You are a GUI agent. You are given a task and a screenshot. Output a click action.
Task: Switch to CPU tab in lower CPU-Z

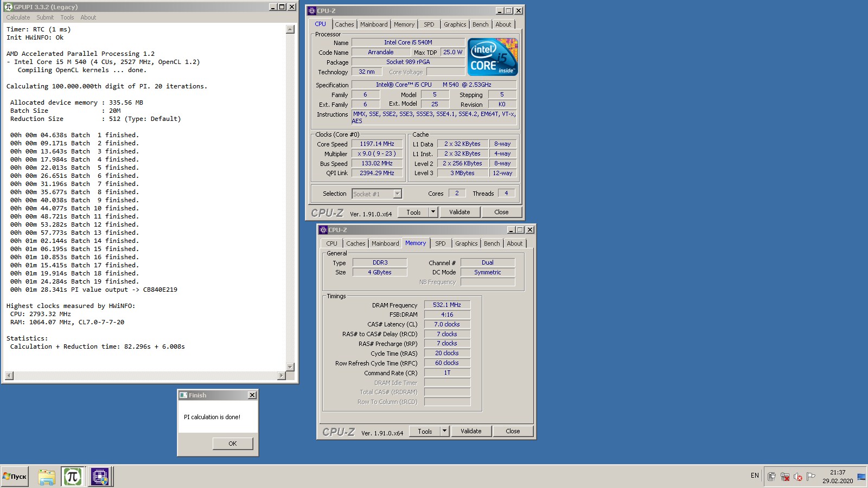pyautogui.click(x=331, y=243)
